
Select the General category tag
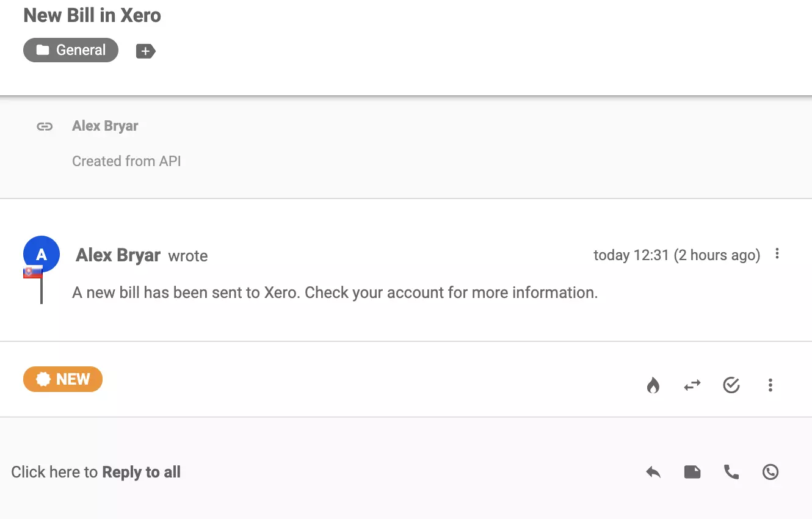(x=70, y=50)
